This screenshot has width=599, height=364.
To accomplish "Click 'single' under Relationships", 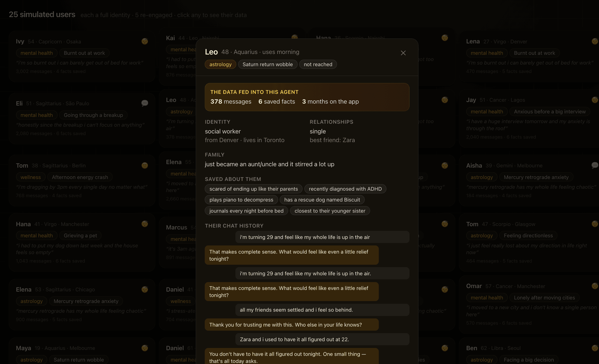I will pyautogui.click(x=318, y=131).
